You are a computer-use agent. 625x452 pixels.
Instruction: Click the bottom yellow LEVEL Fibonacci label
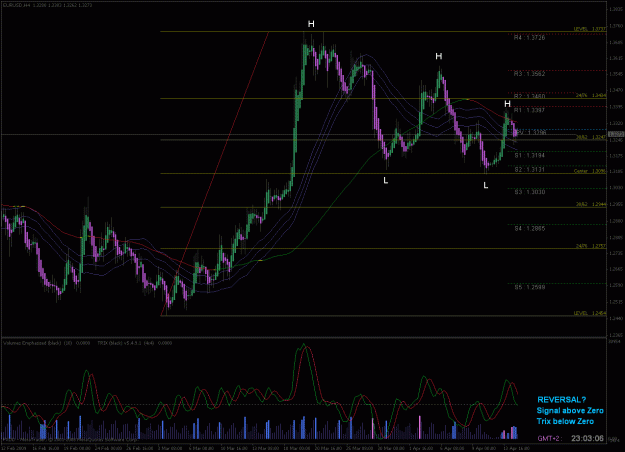click(x=590, y=313)
